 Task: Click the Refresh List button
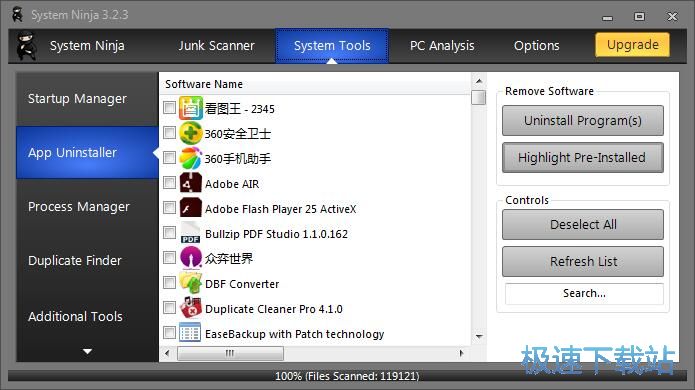click(x=583, y=261)
